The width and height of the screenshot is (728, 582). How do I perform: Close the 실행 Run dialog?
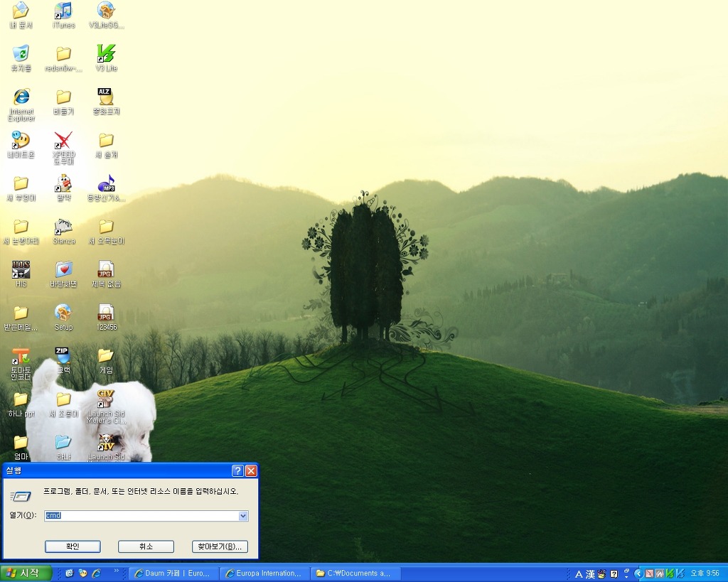[x=251, y=471]
